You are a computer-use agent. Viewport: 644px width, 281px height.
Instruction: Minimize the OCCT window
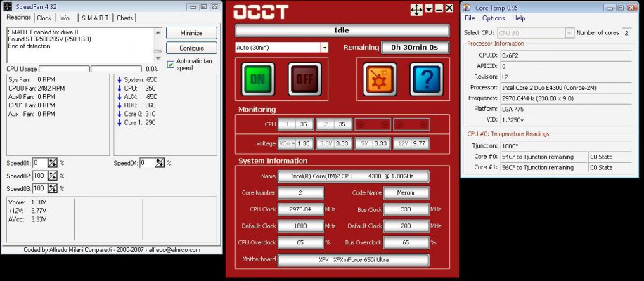pos(439,8)
